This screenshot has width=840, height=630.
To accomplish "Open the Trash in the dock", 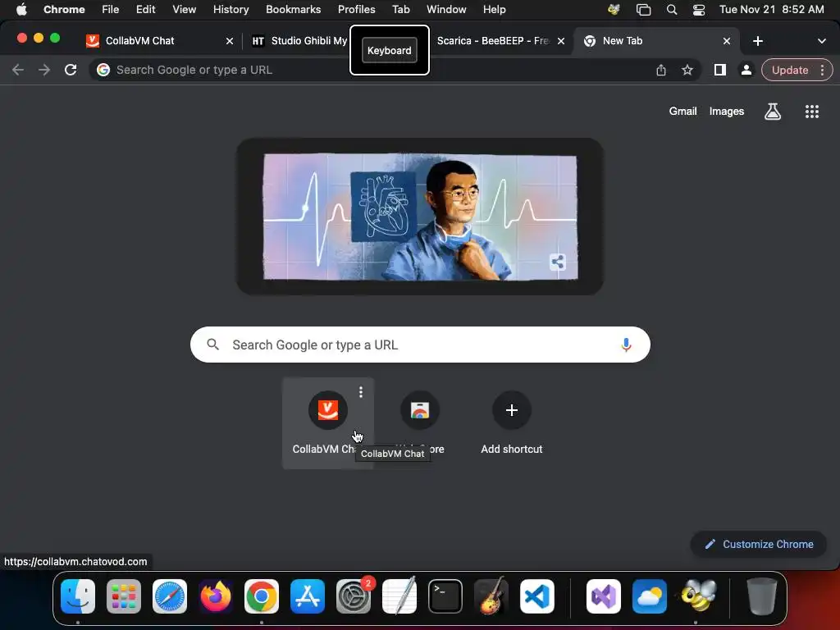I will [x=762, y=596].
